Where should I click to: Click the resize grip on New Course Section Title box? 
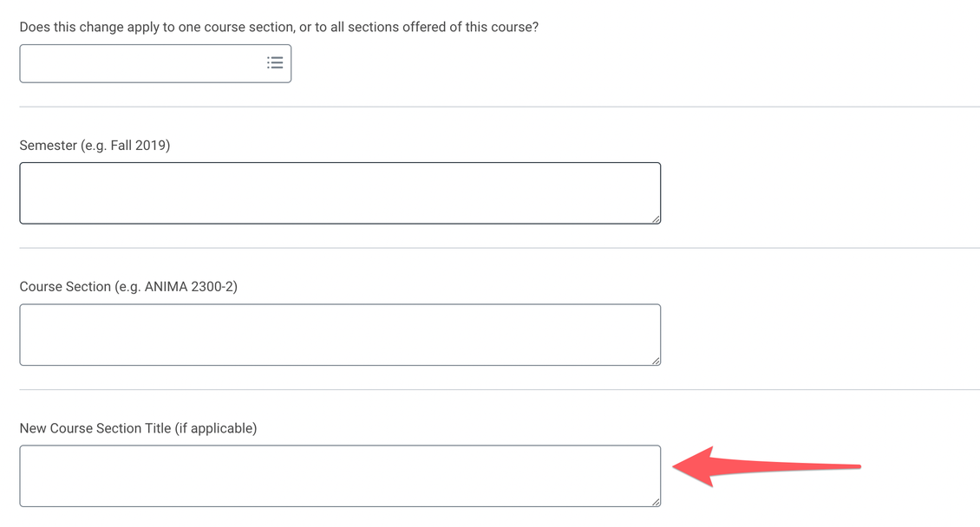tap(655, 500)
